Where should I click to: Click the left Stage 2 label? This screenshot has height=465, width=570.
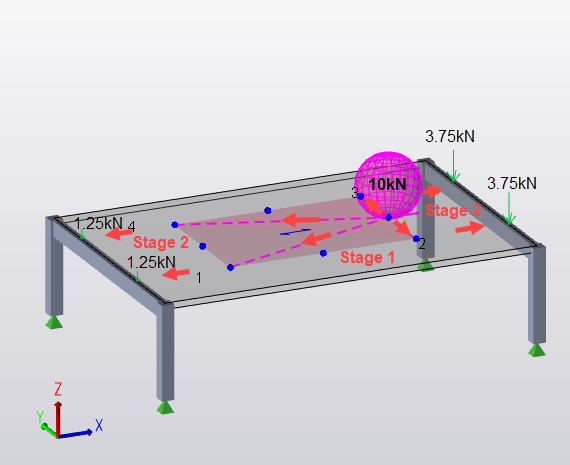coord(161,242)
